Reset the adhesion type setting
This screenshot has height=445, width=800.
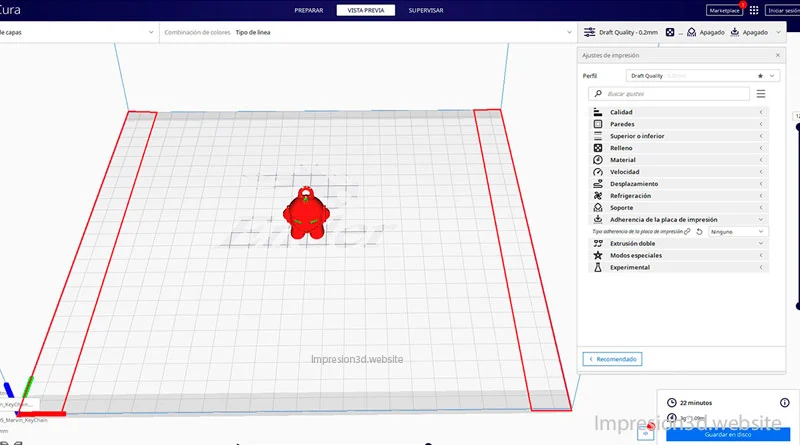[699, 232]
